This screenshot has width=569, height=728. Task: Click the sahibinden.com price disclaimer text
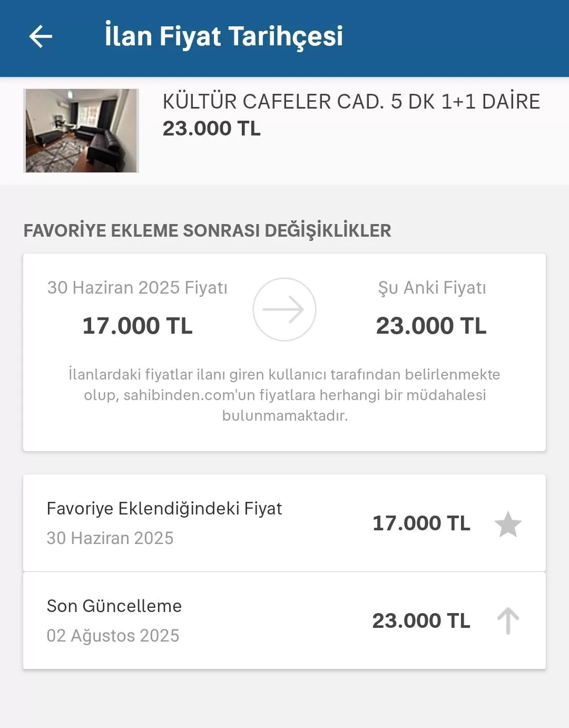(284, 395)
